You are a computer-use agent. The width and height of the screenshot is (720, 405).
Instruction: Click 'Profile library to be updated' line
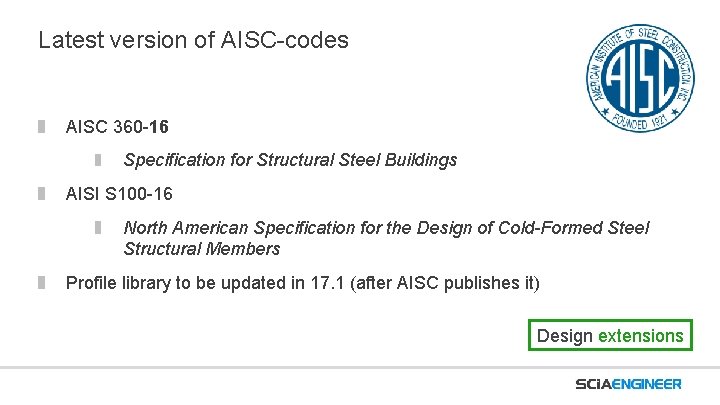pyautogui.click(x=303, y=283)
